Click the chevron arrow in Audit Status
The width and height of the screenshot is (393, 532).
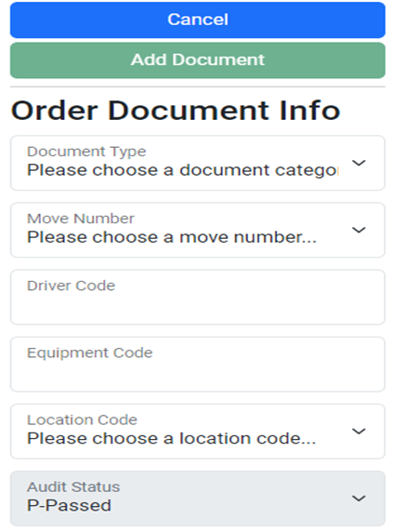click(x=359, y=499)
